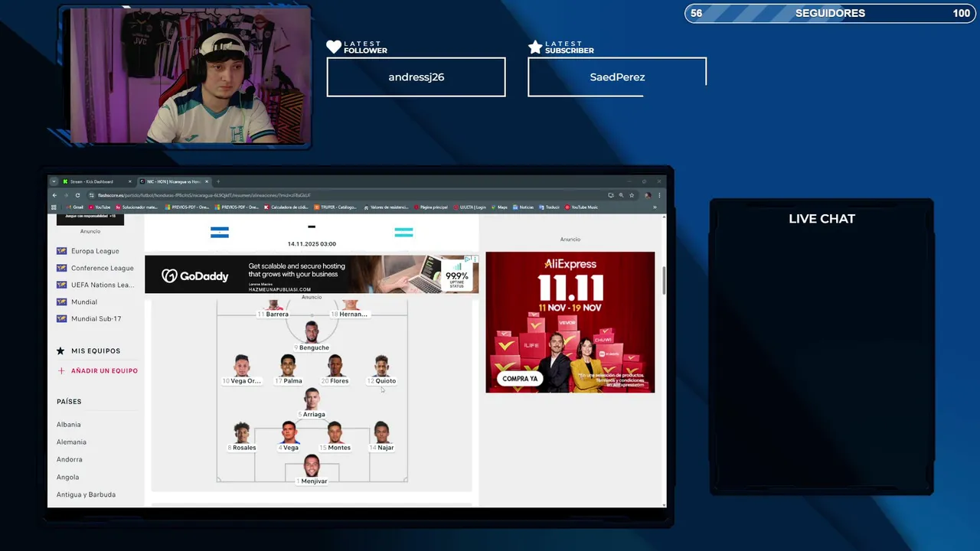Open the Chrome three-dot menu
This screenshot has width=980, height=551.
659,195
